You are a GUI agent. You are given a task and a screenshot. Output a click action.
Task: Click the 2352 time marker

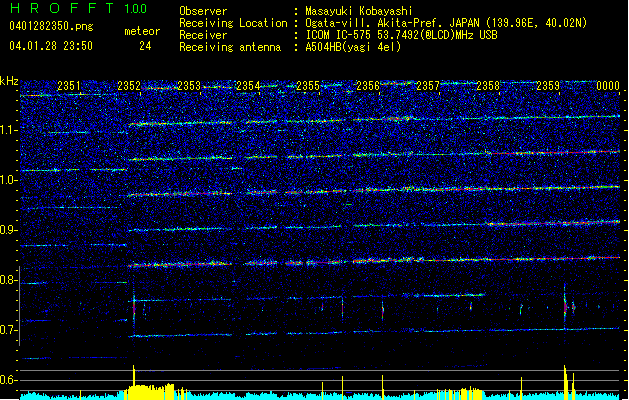coord(129,86)
